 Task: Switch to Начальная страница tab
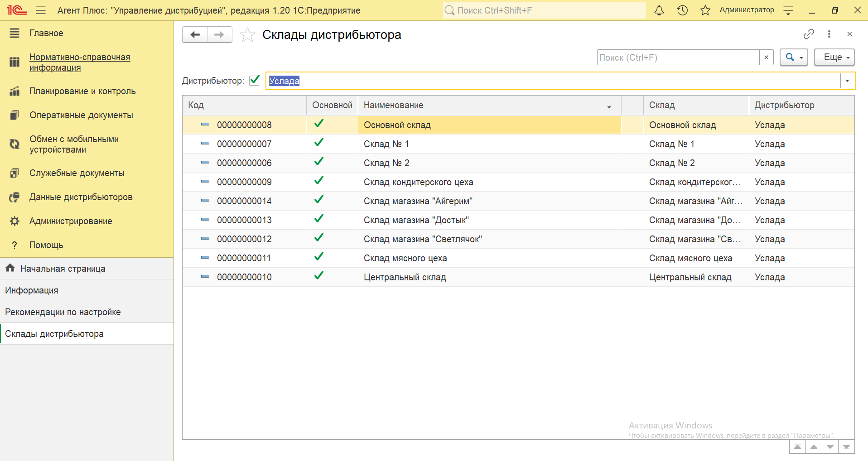[x=87, y=269]
